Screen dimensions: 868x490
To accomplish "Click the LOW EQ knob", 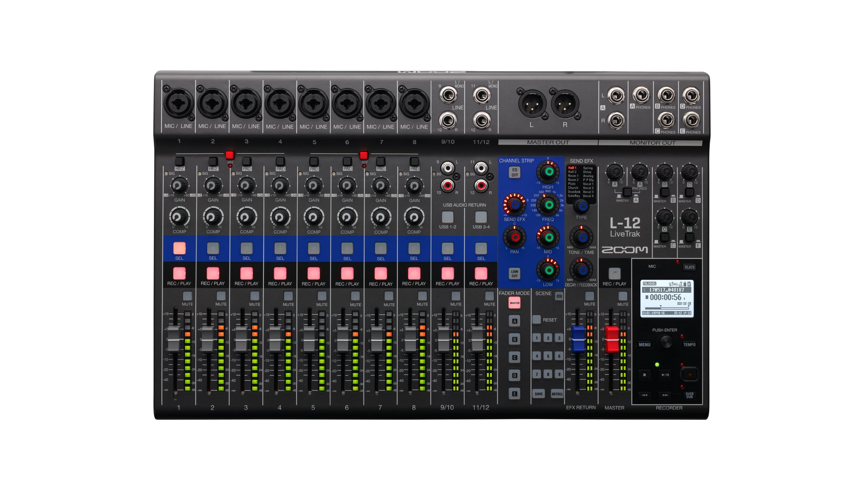I will pyautogui.click(x=548, y=270).
